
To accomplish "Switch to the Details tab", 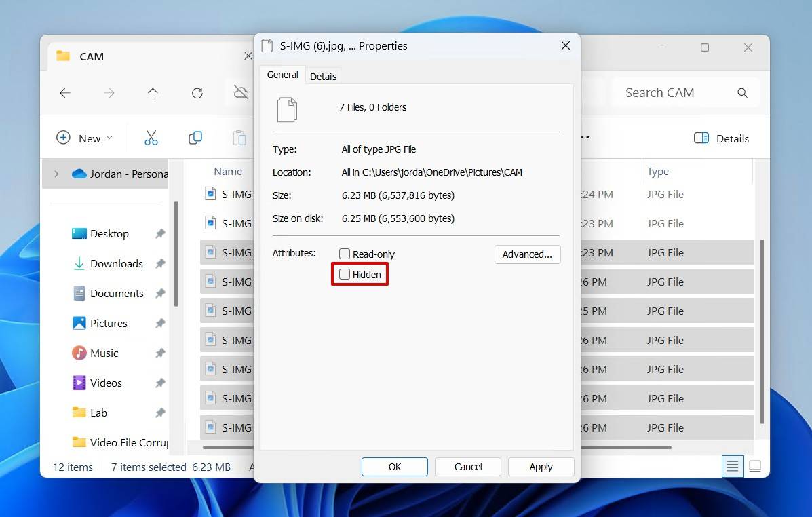I will [323, 76].
